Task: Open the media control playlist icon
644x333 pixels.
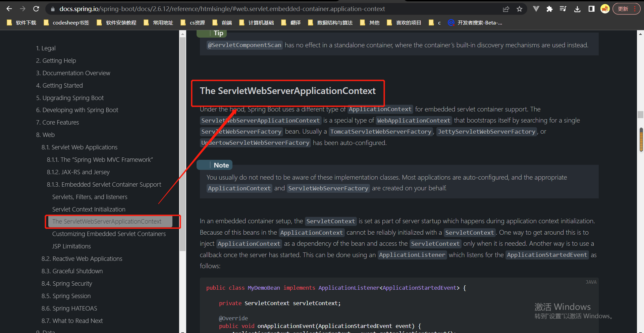Action: tap(563, 9)
